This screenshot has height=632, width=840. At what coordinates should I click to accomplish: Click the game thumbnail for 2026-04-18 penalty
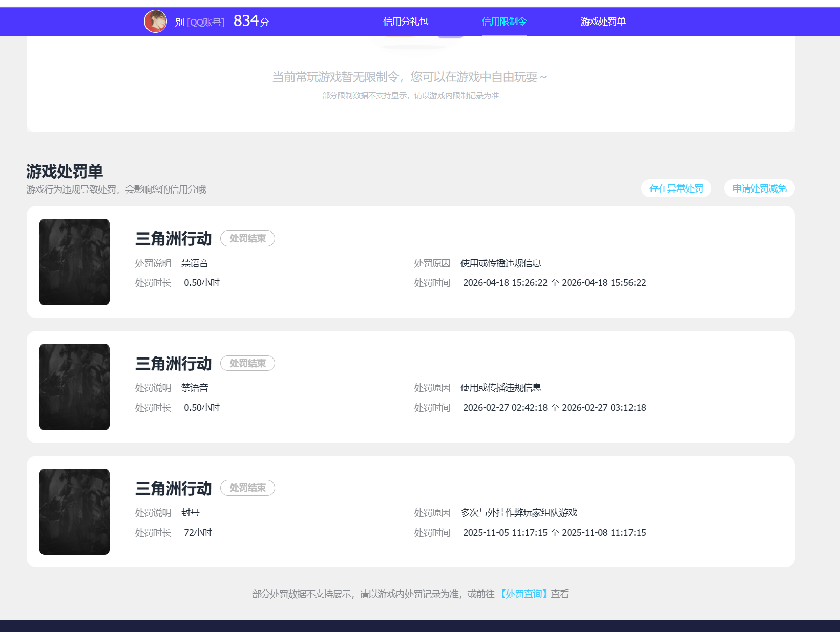click(74, 262)
